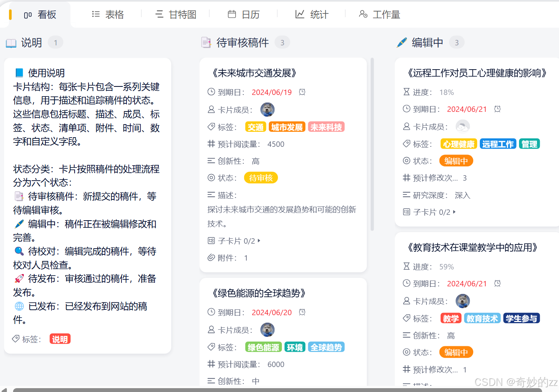This screenshot has width=559, height=392.
Task: Click the 使用说明 blue book icon
Action: (19, 73)
